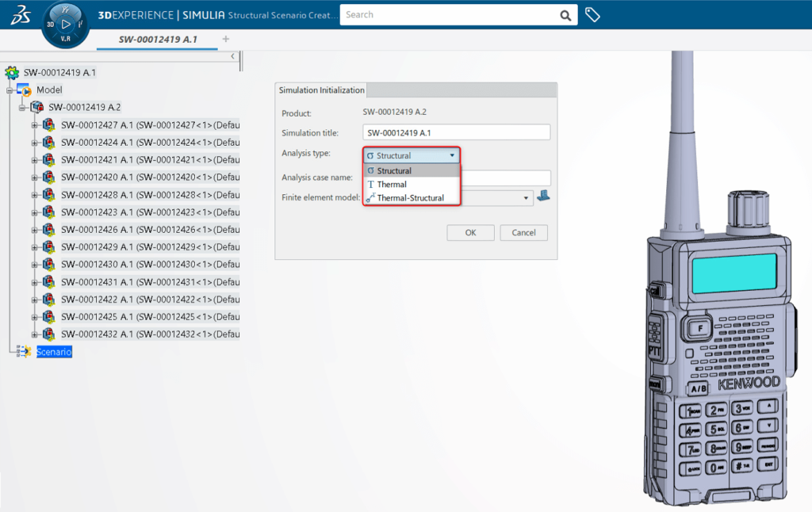Click the Scenario node icon

tap(24, 352)
